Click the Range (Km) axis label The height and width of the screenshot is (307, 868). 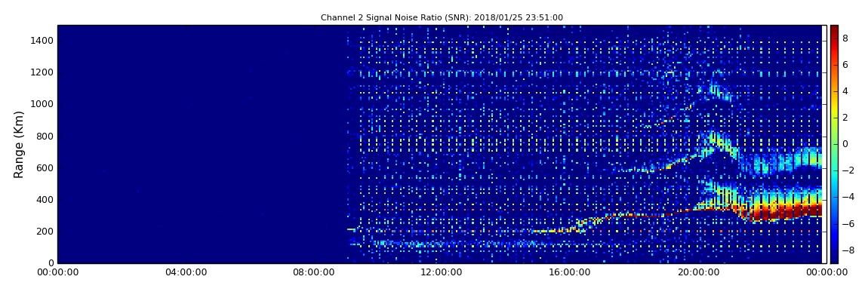[x=19, y=144]
